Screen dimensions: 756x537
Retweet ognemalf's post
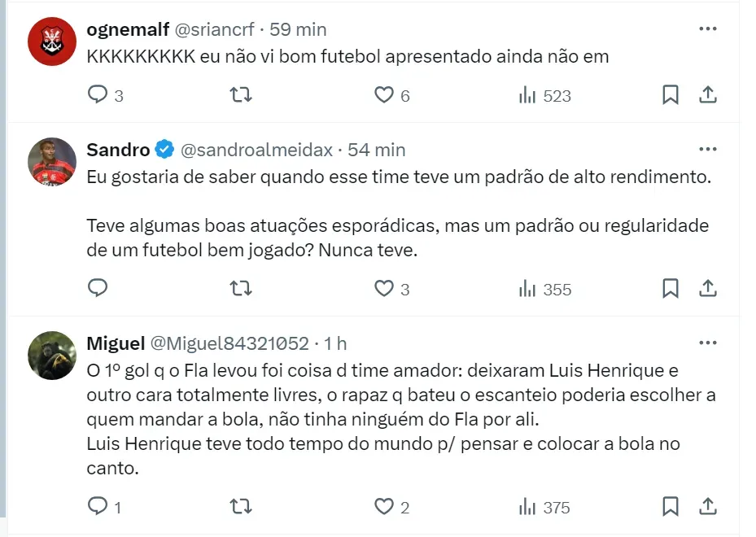coord(241,95)
